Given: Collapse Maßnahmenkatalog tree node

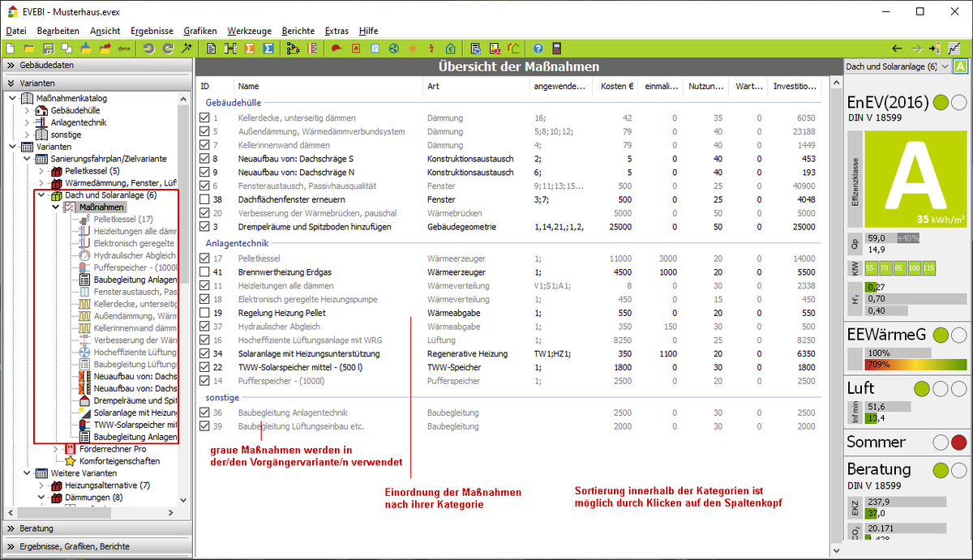Looking at the screenshot, I should [13, 99].
